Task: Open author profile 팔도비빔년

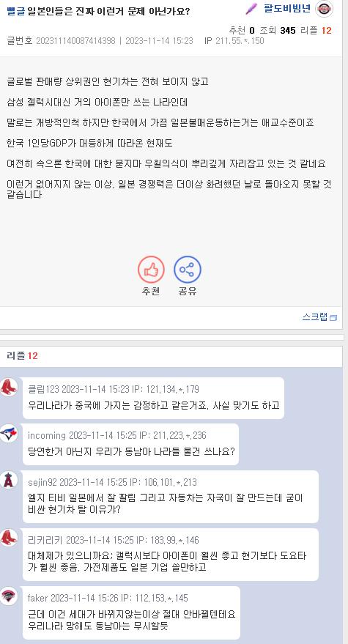Action: click(x=286, y=9)
